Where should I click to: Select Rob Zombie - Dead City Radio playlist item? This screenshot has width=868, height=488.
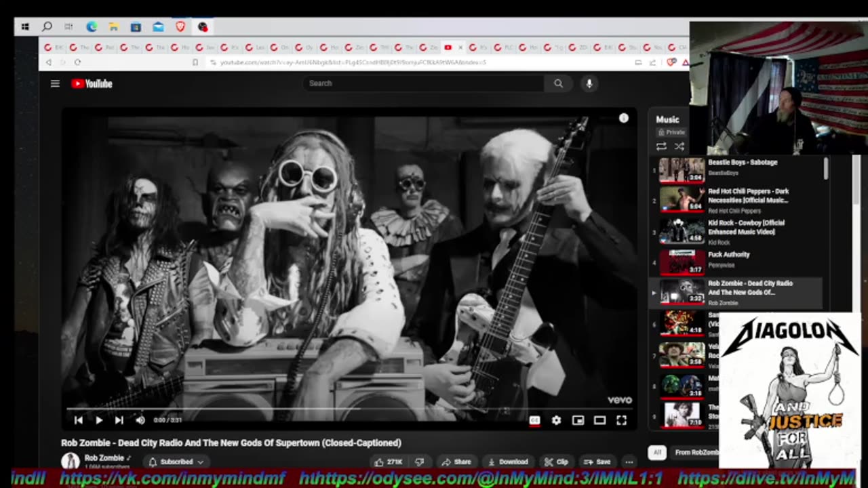click(736, 292)
